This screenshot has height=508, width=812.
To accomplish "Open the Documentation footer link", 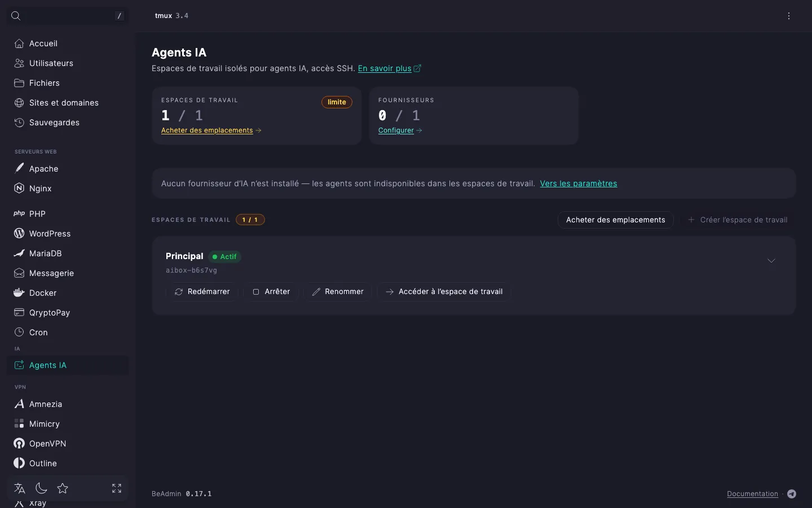I will (x=752, y=494).
